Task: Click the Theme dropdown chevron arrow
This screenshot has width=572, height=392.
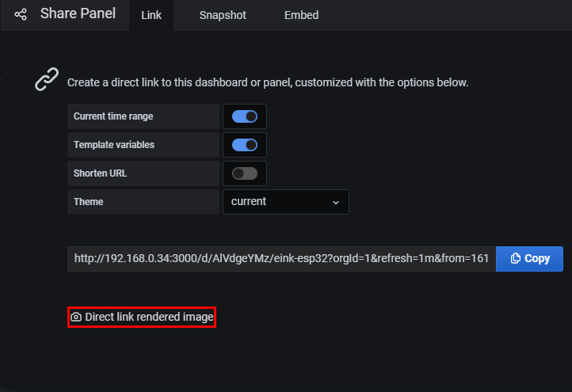Action: [x=336, y=202]
